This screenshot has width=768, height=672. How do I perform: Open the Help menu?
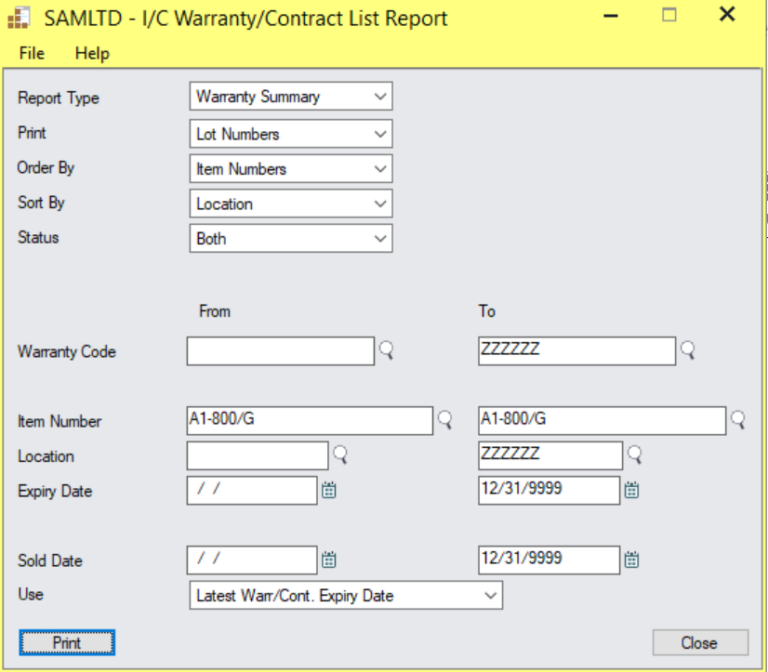click(x=92, y=53)
